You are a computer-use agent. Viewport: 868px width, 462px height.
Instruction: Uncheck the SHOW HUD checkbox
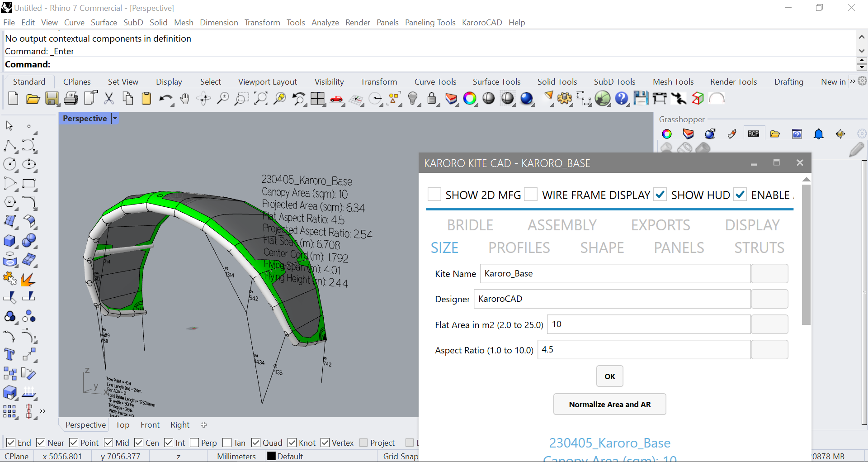660,195
